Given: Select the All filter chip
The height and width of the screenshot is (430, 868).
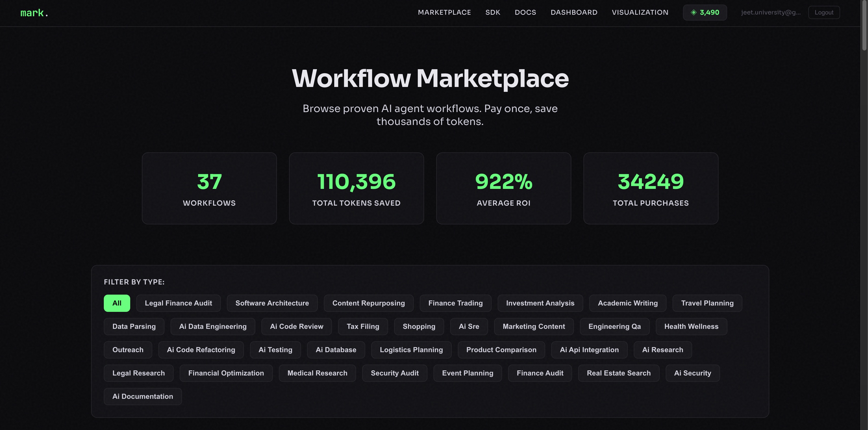Looking at the screenshot, I should [116, 303].
